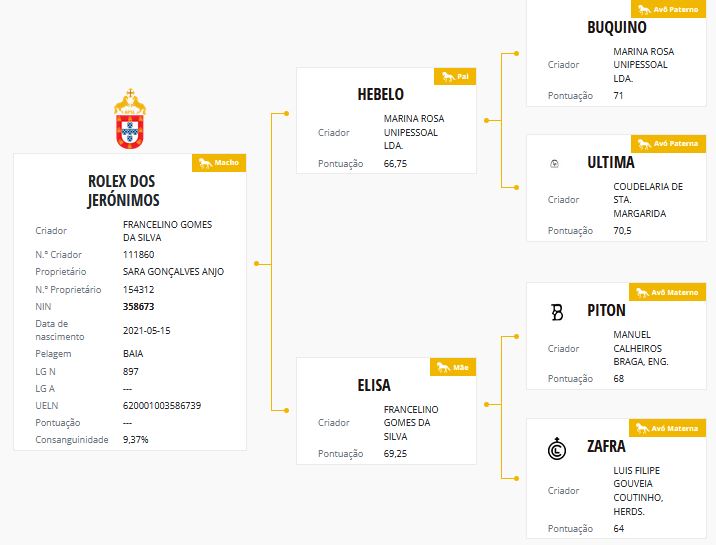Open the ULTIMA horse name link
Viewport: 716px width, 545px height.
coord(611,162)
